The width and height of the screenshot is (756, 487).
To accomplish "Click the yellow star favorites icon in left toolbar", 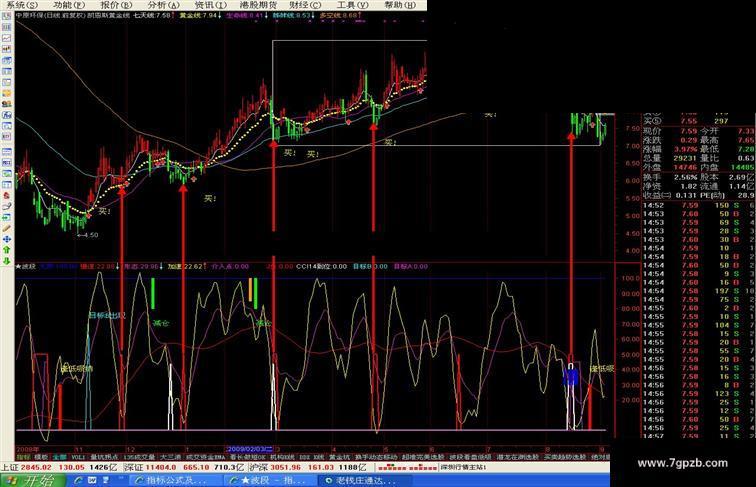I will tap(7, 93).
